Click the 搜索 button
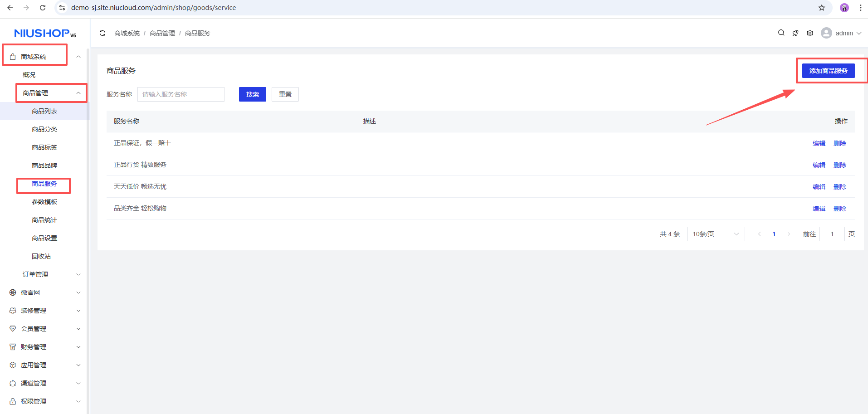This screenshot has height=414, width=868. click(253, 94)
